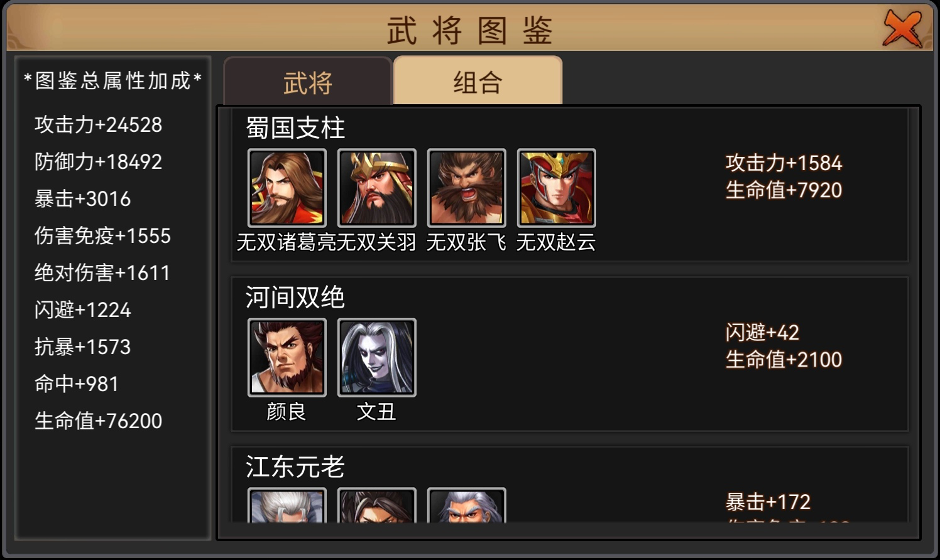
Task: Switch to the 组合 tab
Action: point(478,82)
